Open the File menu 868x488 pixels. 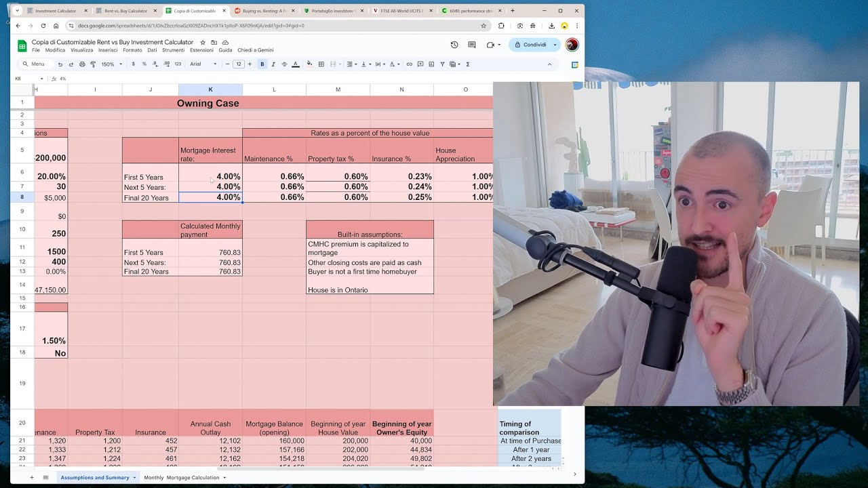pos(36,50)
